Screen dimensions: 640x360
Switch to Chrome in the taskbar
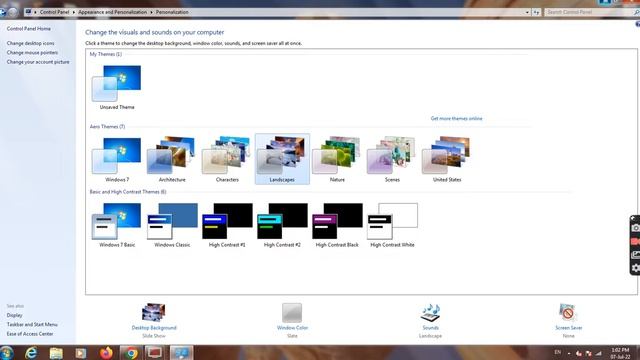(131, 353)
